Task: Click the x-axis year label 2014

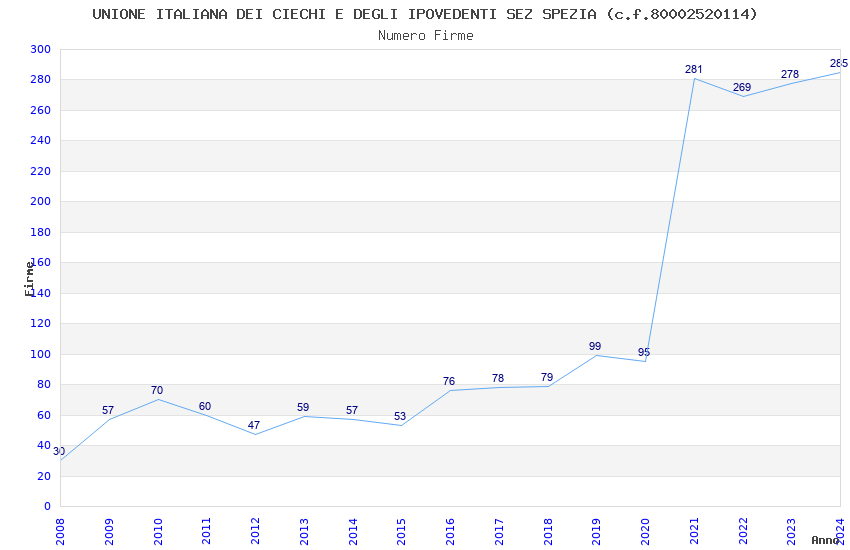Action: click(353, 531)
